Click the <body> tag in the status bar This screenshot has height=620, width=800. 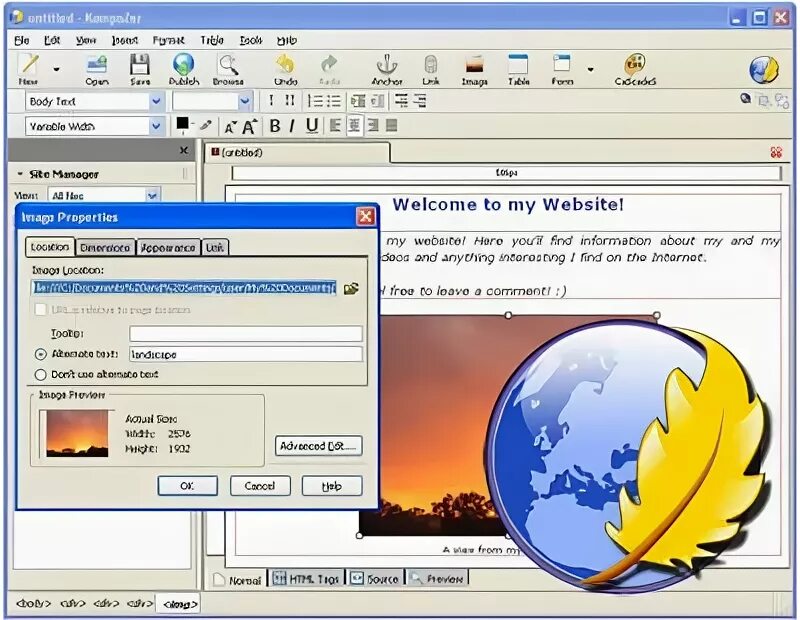pyautogui.click(x=34, y=604)
